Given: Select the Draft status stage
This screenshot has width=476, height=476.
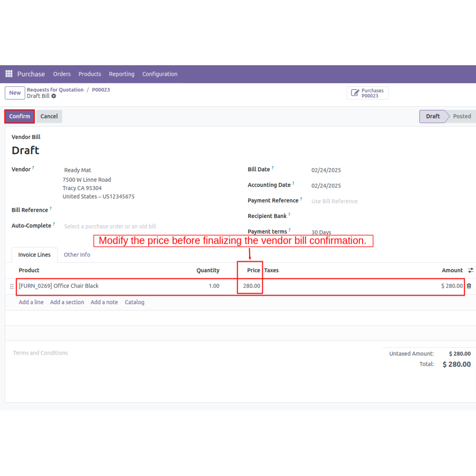Looking at the screenshot, I should (x=433, y=116).
